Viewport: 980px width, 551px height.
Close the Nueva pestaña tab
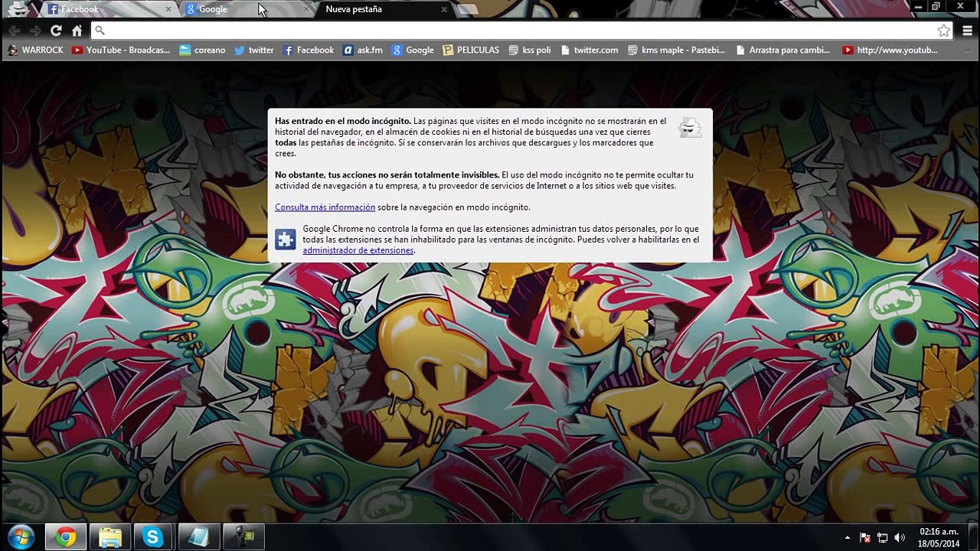[x=444, y=9]
